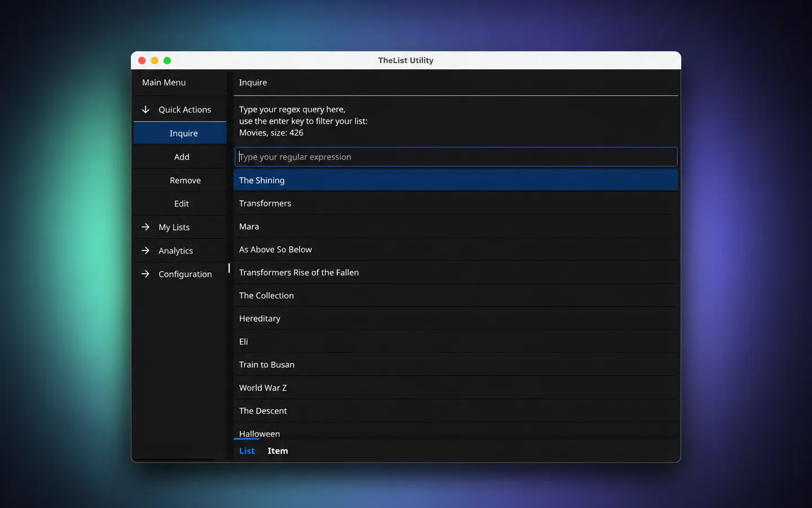Switch to the Item tab
This screenshot has width=812, height=508.
pyautogui.click(x=277, y=450)
